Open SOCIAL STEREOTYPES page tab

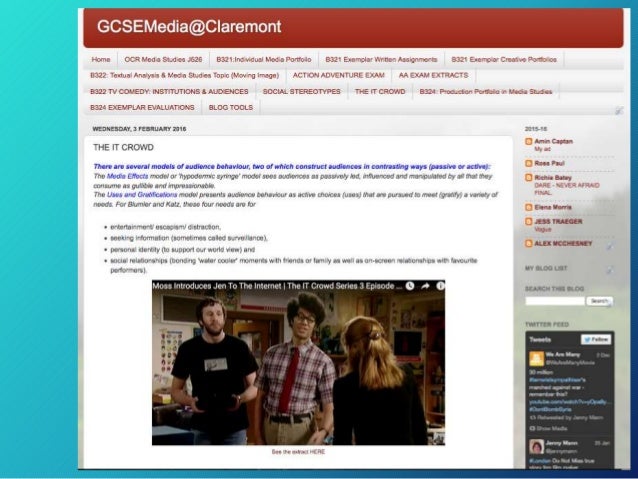click(302, 92)
